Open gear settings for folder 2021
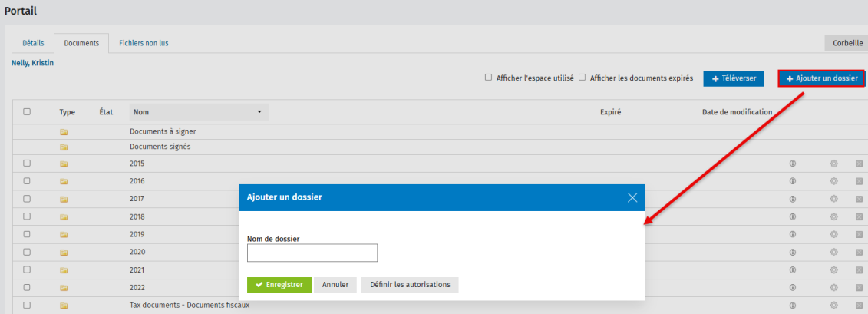This screenshot has width=868, height=314. tap(833, 269)
